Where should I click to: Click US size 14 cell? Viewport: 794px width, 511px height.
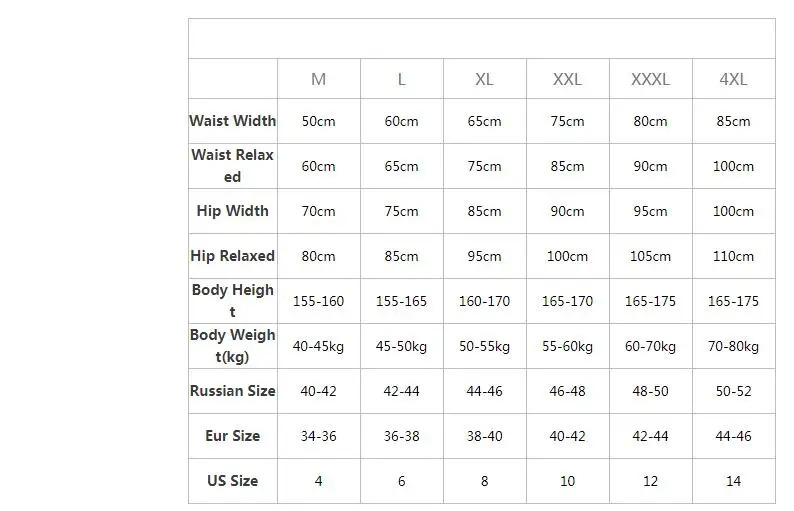click(x=733, y=481)
